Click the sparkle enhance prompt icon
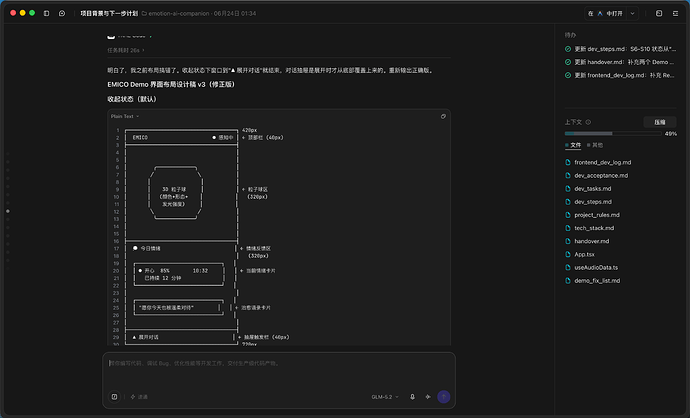The height and width of the screenshot is (418, 690). pos(428,396)
